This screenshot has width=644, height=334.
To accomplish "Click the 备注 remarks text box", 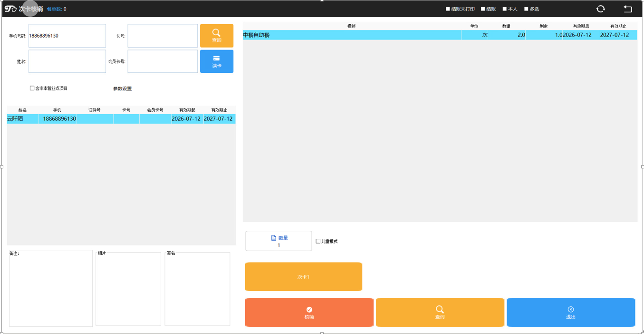I will click(x=51, y=288).
